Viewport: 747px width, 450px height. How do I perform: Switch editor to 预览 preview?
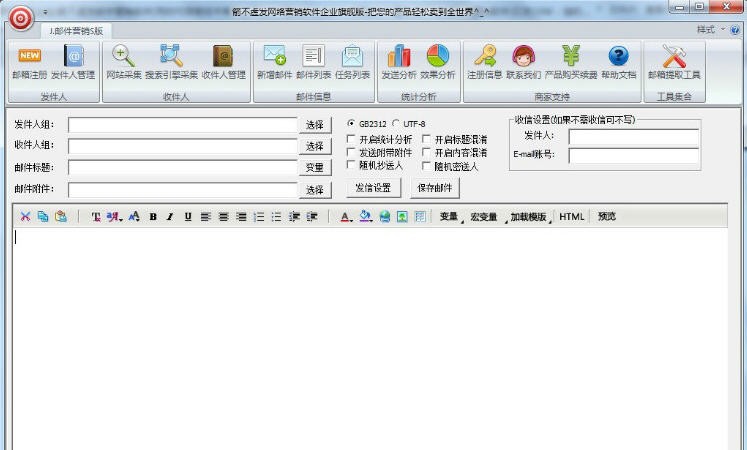[x=606, y=217]
